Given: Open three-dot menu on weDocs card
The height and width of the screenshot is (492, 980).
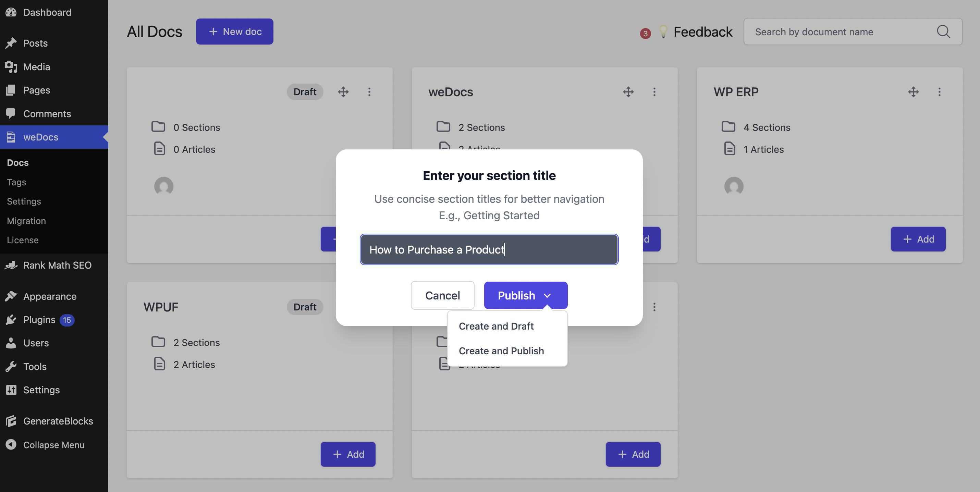Looking at the screenshot, I should pyautogui.click(x=654, y=92).
